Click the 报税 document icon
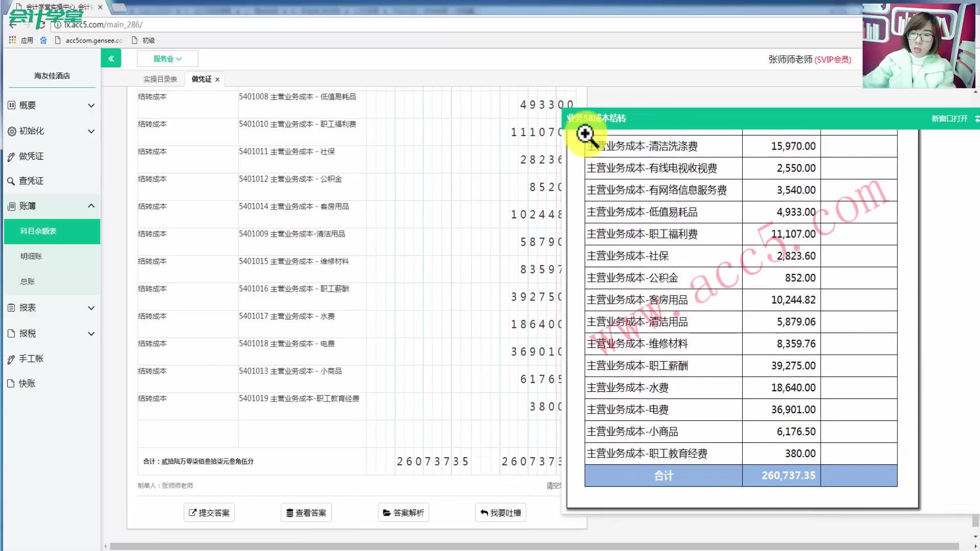The image size is (980, 551). tap(11, 333)
